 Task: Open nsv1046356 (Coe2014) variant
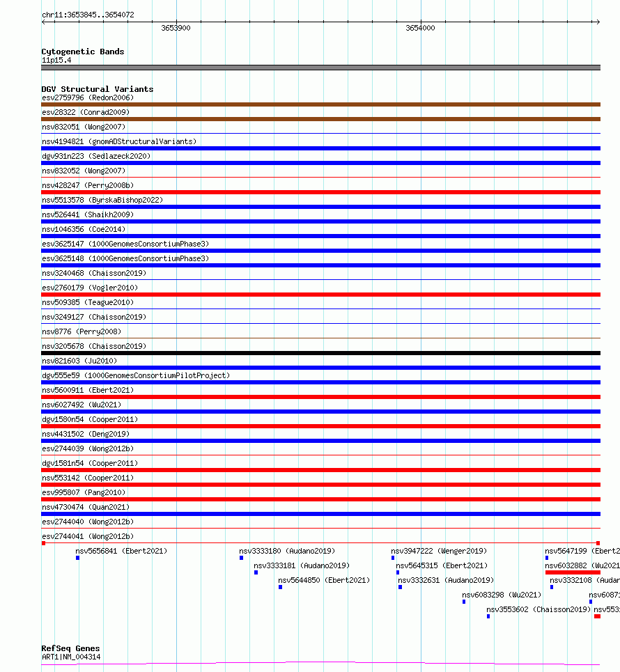(83, 229)
